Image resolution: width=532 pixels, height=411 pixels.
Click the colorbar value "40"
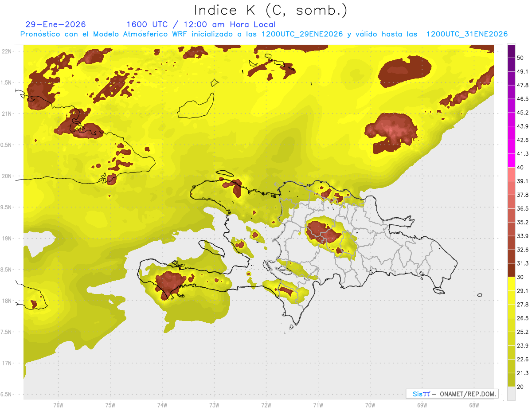coord(521,168)
